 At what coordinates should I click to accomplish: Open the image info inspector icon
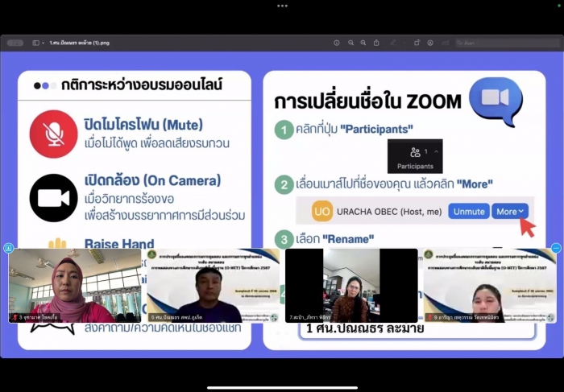(337, 43)
